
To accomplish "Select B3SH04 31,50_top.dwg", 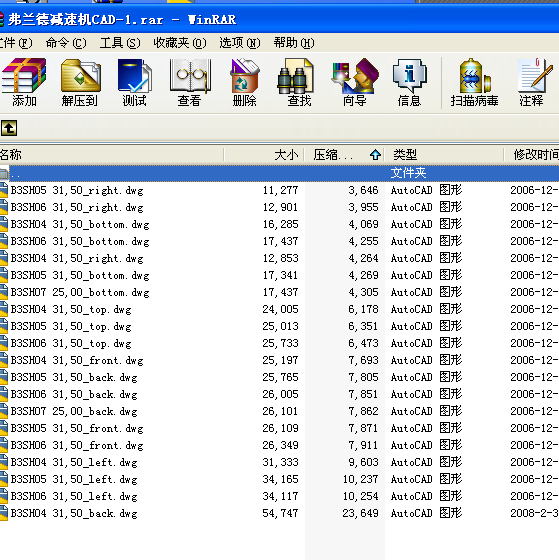I will click(x=71, y=309).
